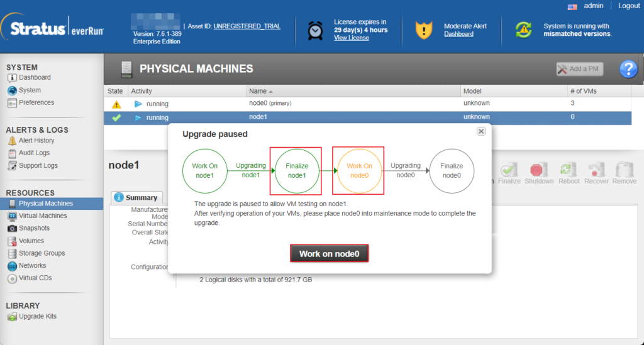Click the Physical Machines server icon in header
The image size is (644, 345).
point(126,69)
